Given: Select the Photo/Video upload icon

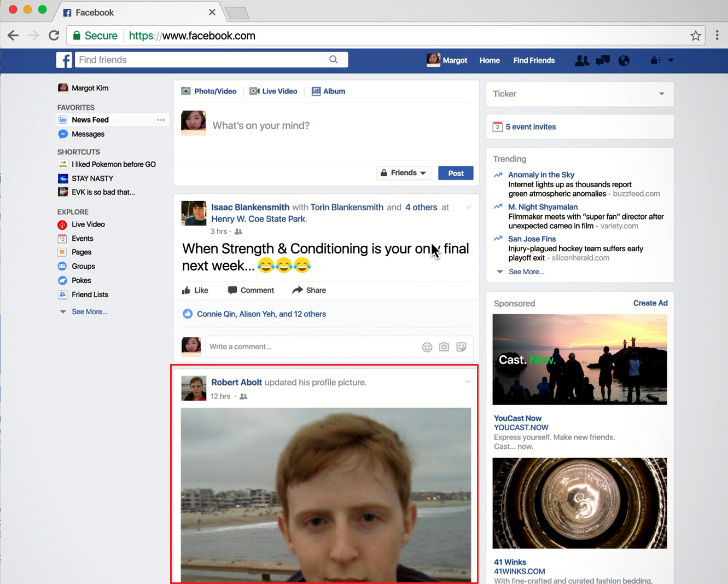Looking at the screenshot, I should pyautogui.click(x=187, y=91).
